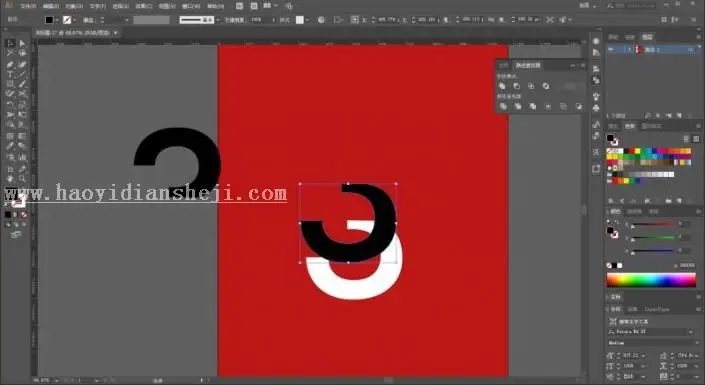This screenshot has width=705, height=385.
Task: Set toolbox paint mode to Color
Action: coord(8,215)
